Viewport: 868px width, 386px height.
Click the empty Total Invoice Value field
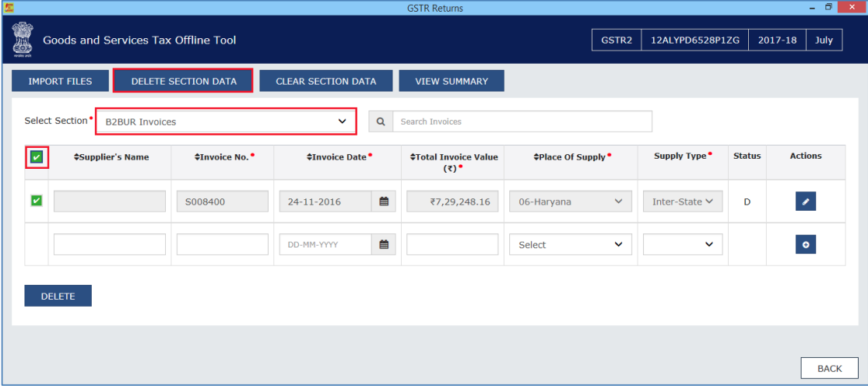(x=452, y=244)
